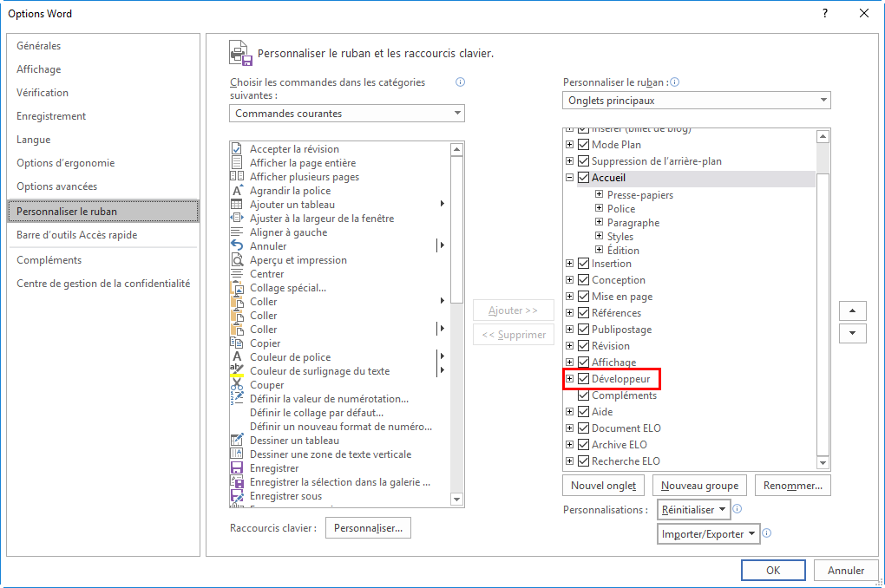The height and width of the screenshot is (588, 885).
Task: Click the right list's down scrollbar arrow
Action: (x=821, y=464)
